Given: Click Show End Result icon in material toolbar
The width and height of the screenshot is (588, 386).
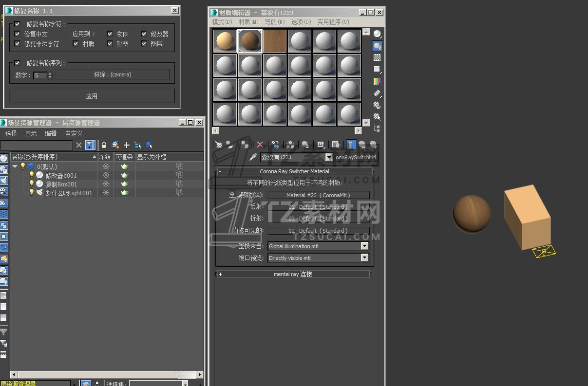Looking at the screenshot, I should 351,145.
